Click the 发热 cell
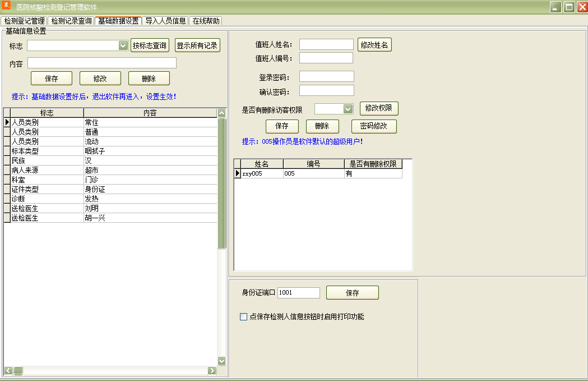588x381 pixels. 150,199
